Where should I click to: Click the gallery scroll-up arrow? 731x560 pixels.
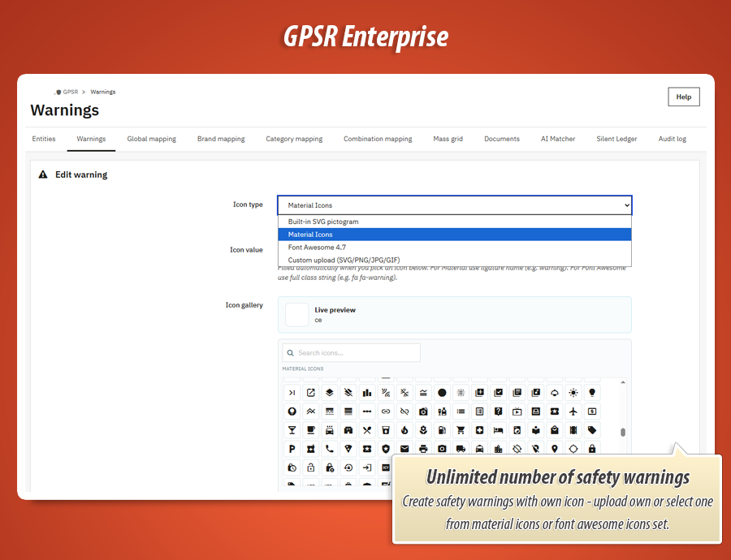[623, 382]
